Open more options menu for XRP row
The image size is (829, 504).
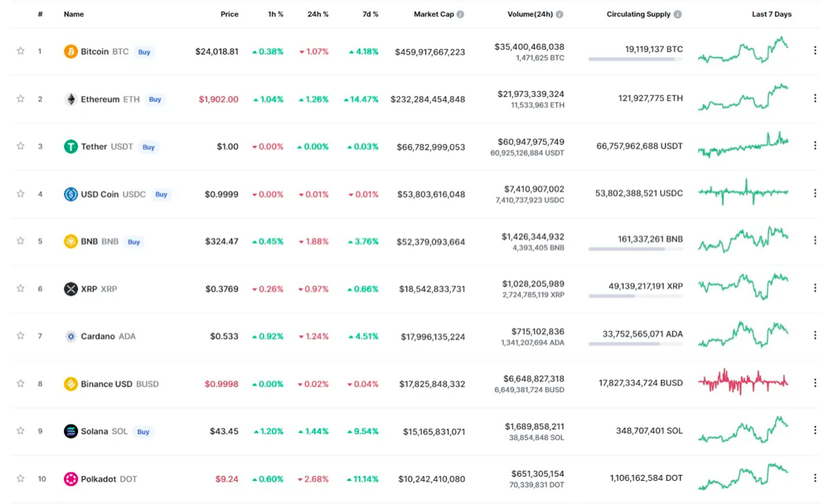click(x=815, y=288)
